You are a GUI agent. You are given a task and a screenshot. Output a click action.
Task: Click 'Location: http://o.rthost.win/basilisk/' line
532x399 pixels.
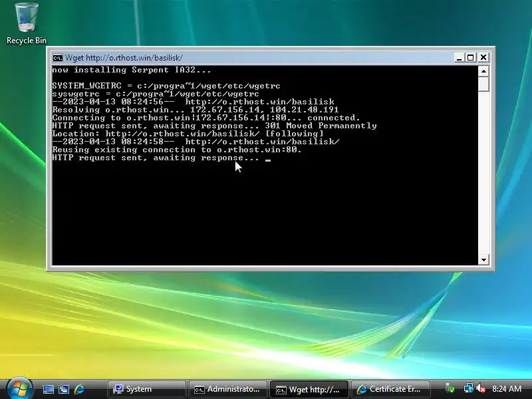[188, 134]
